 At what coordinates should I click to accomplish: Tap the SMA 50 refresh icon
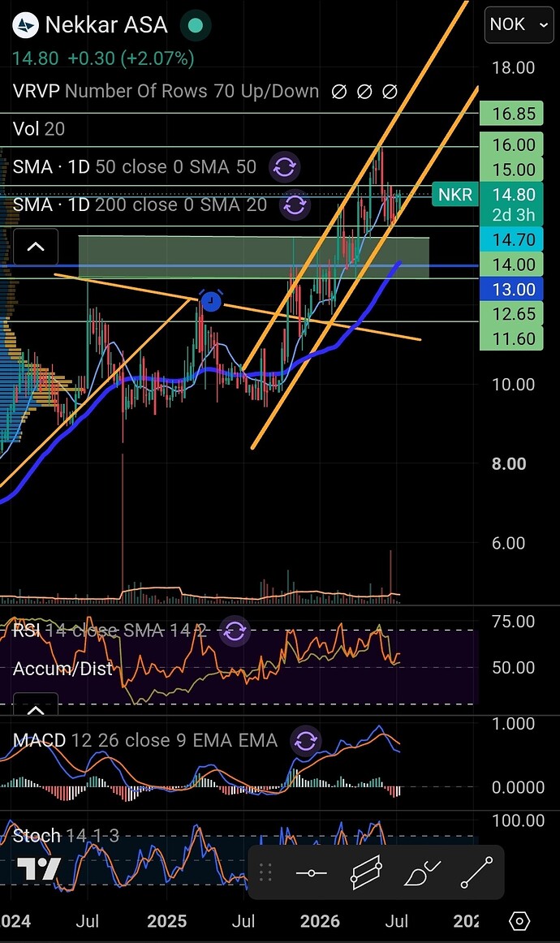285,166
